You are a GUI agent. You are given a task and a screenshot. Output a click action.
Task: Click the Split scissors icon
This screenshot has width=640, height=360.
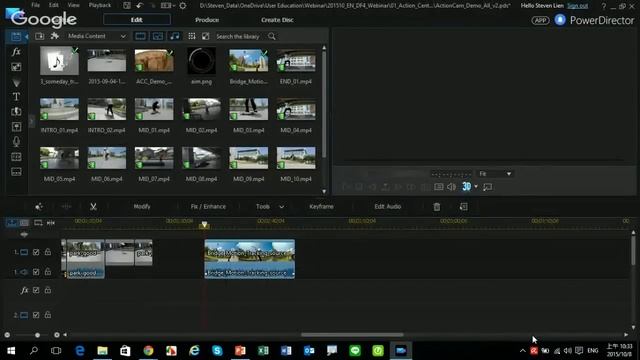(93, 207)
